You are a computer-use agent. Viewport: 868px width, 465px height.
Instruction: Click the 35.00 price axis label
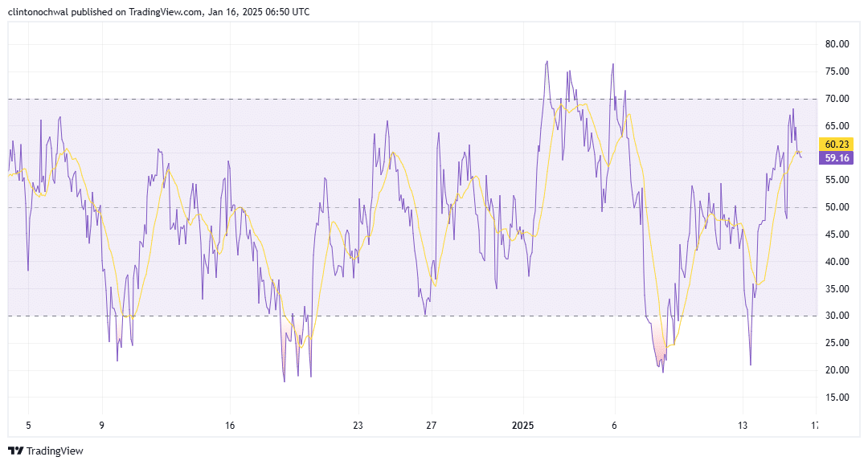[837, 288]
